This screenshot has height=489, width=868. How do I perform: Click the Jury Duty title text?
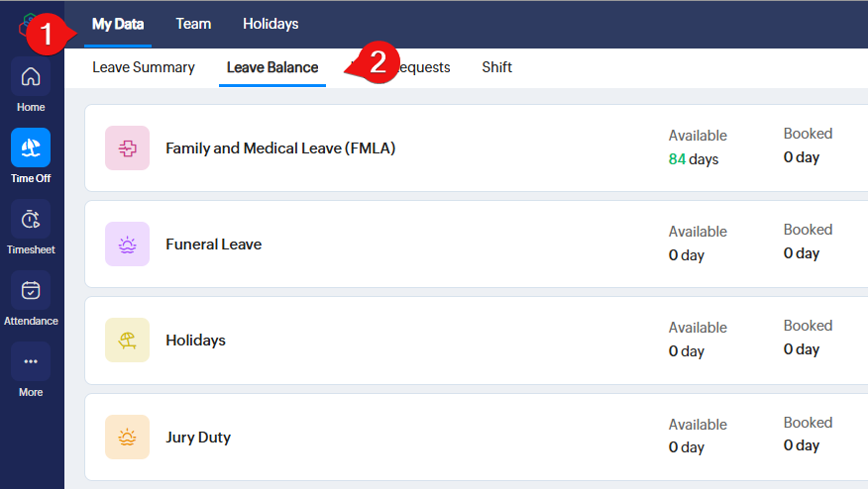pyautogui.click(x=198, y=437)
